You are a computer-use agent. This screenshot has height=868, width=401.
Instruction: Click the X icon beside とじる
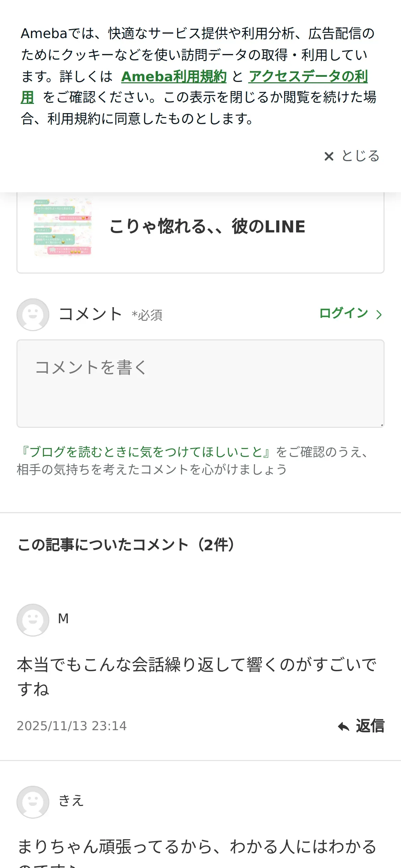[x=329, y=156]
